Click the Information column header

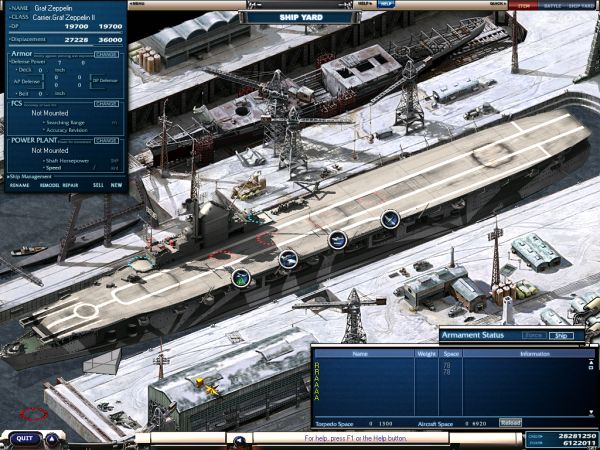[x=529, y=354]
